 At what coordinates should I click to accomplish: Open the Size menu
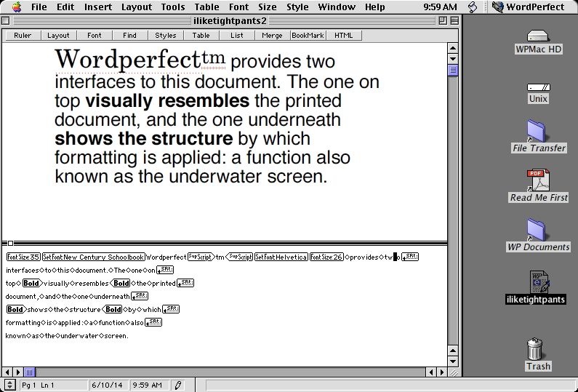point(268,7)
